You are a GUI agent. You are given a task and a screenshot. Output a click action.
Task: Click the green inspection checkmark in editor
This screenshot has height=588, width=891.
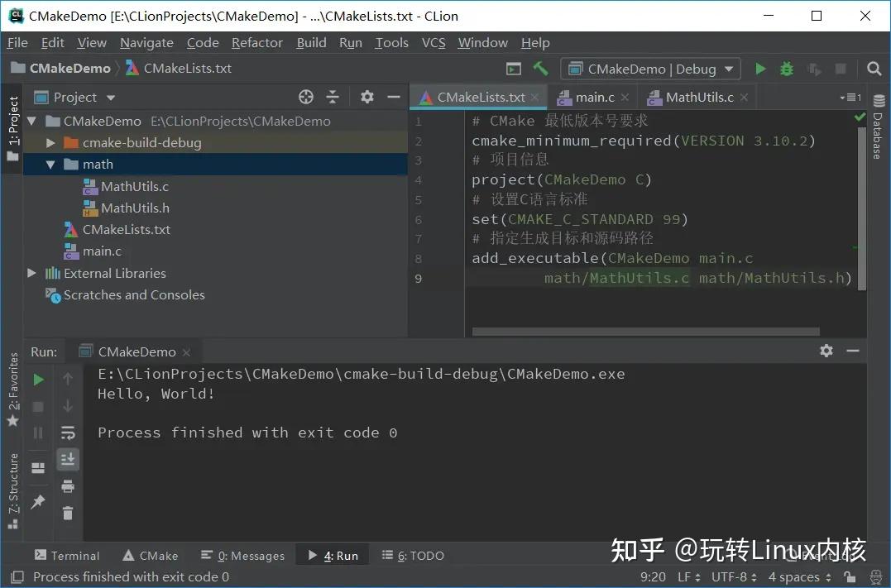(x=860, y=117)
